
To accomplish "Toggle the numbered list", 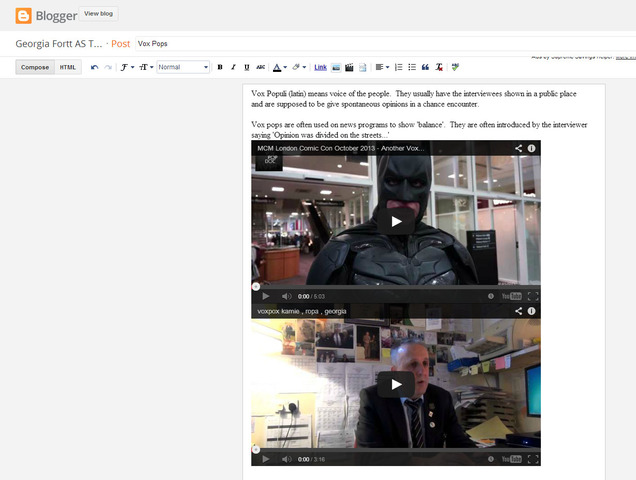I will pos(399,67).
